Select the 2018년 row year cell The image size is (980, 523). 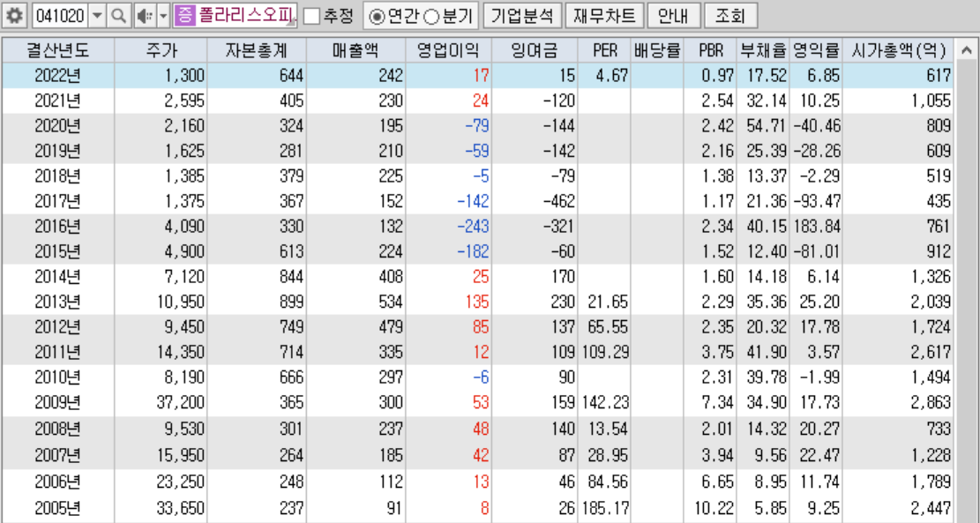(58, 176)
